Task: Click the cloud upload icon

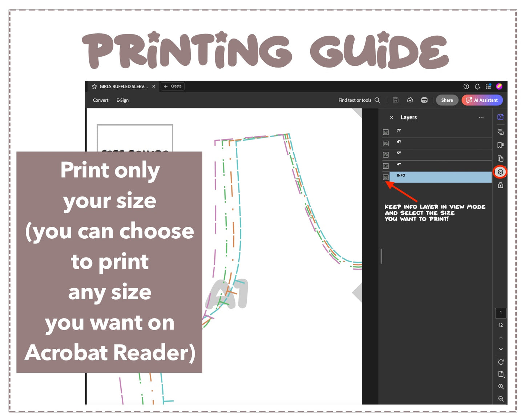Action: [410, 100]
